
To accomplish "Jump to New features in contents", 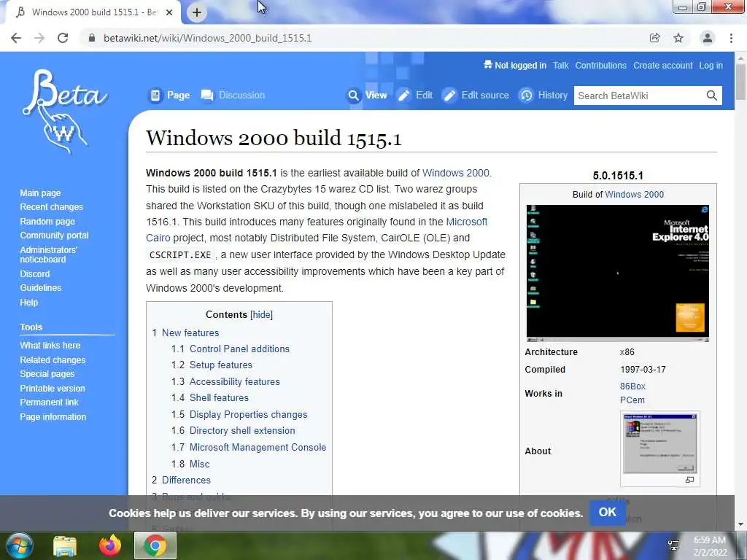I will pos(190,332).
